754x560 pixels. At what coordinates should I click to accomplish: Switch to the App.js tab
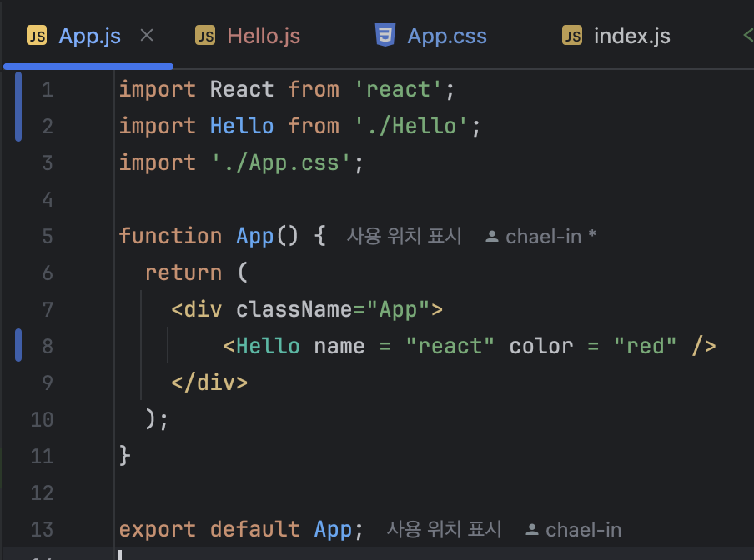tap(89, 36)
